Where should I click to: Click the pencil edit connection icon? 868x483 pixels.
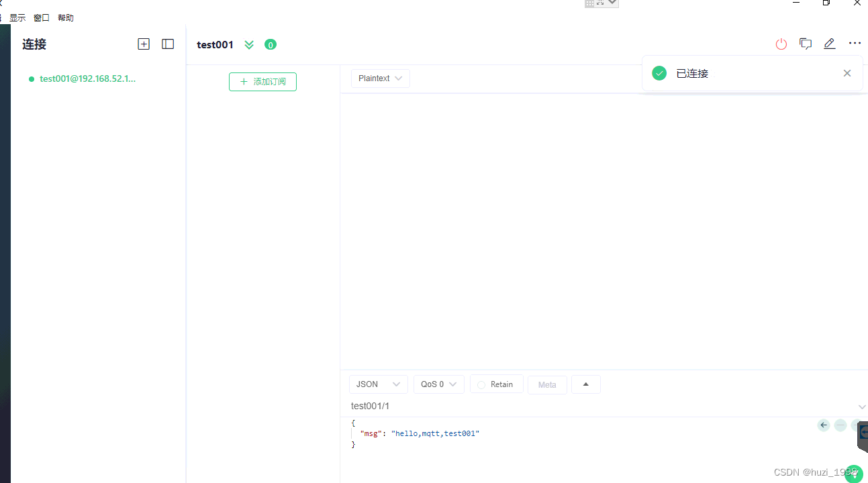tap(830, 44)
